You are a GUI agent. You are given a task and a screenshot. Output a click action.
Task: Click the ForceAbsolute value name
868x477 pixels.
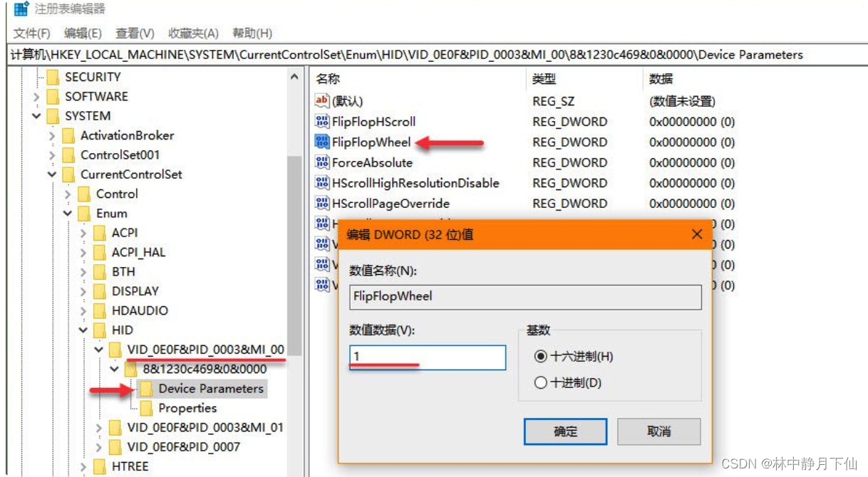pos(372,162)
